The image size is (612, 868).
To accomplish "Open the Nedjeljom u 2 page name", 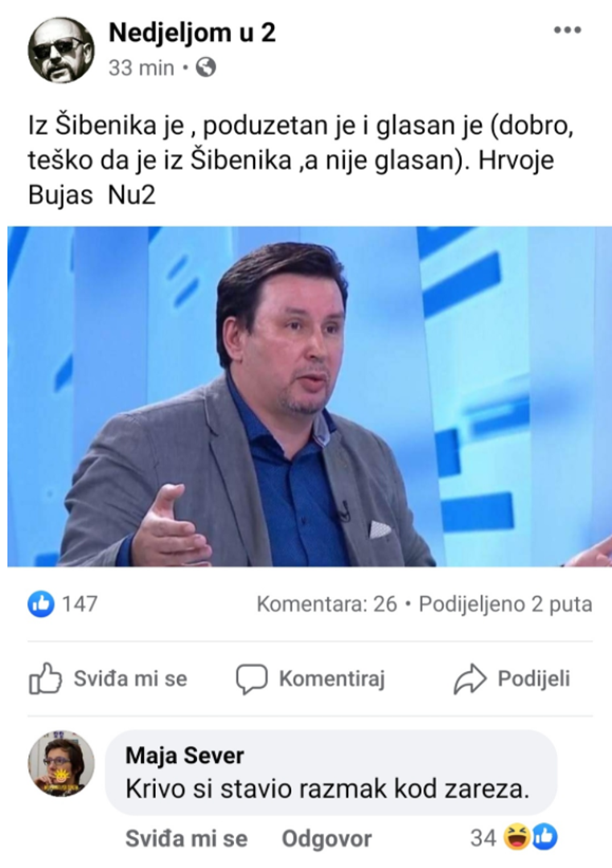I will (x=191, y=33).
